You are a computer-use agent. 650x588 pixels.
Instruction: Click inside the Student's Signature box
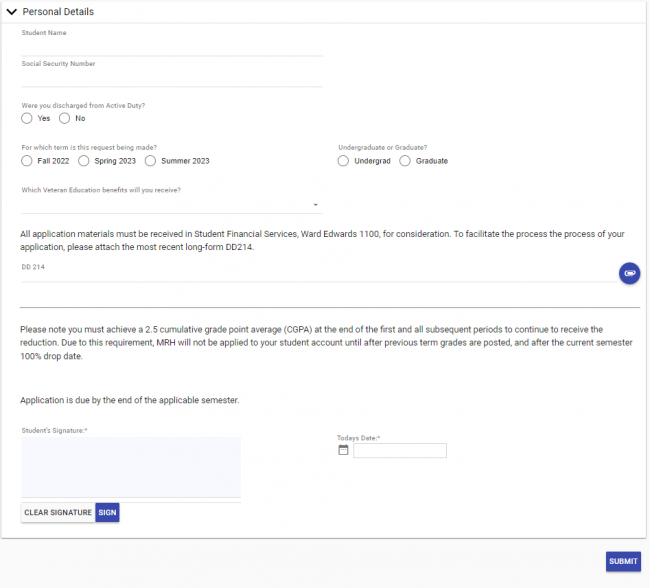point(131,467)
